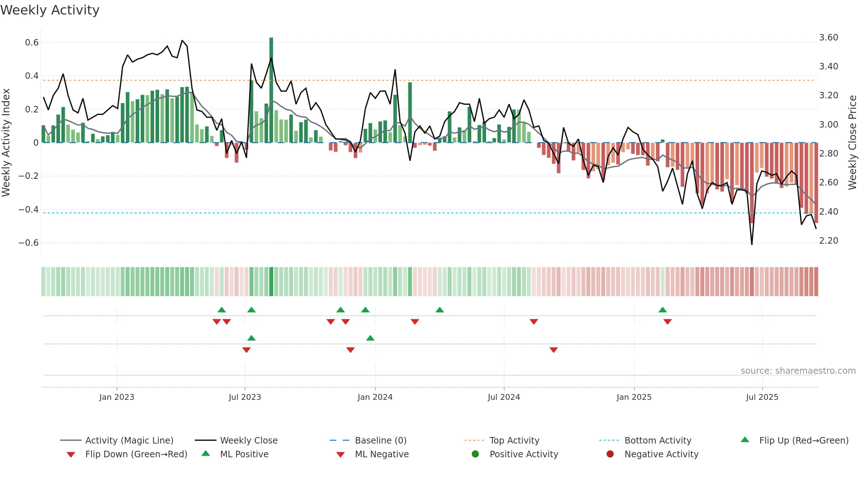
Task: Click the Jul 2023 x-axis label
Action: point(245,397)
